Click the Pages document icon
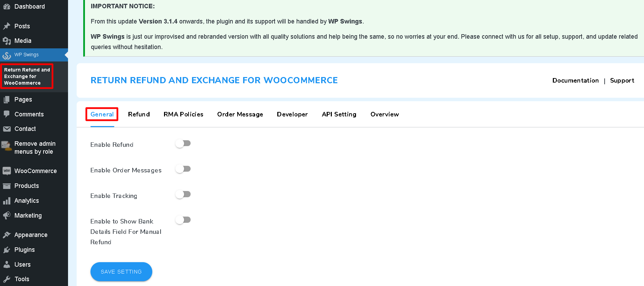This screenshot has width=644, height=286. pyautogui.click(x=7, y=99)
